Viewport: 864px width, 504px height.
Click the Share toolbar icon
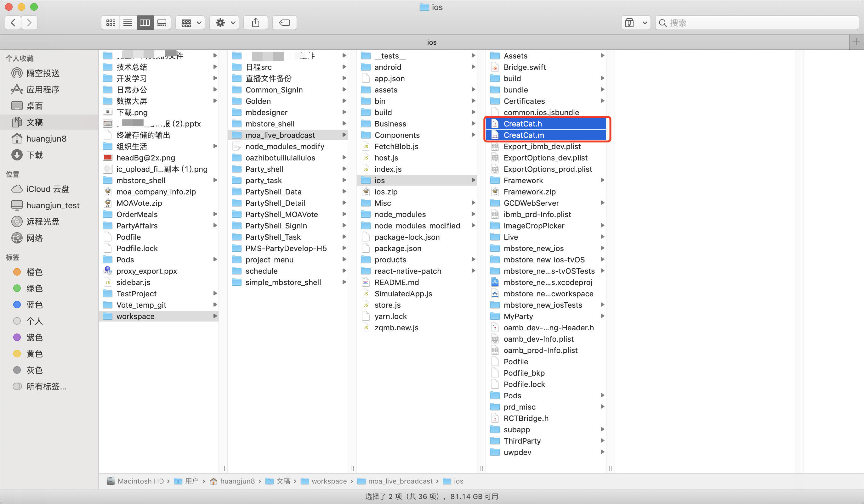coord(255,23)
